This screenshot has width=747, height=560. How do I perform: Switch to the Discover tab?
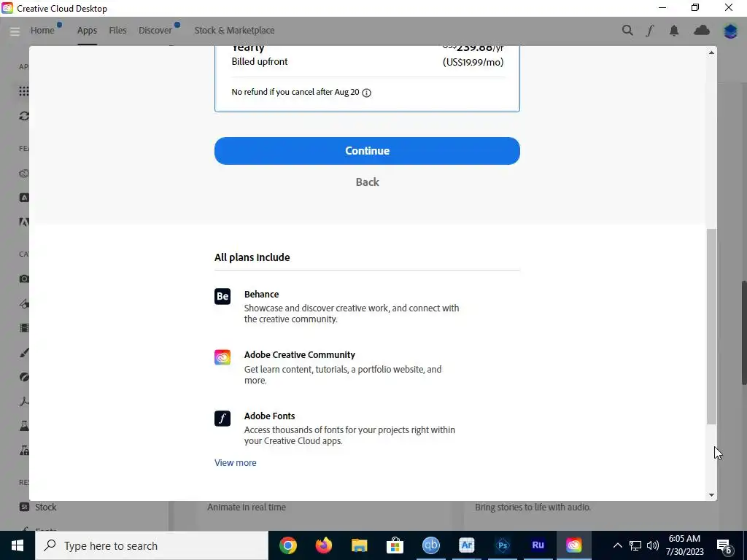tap(155, 31)
